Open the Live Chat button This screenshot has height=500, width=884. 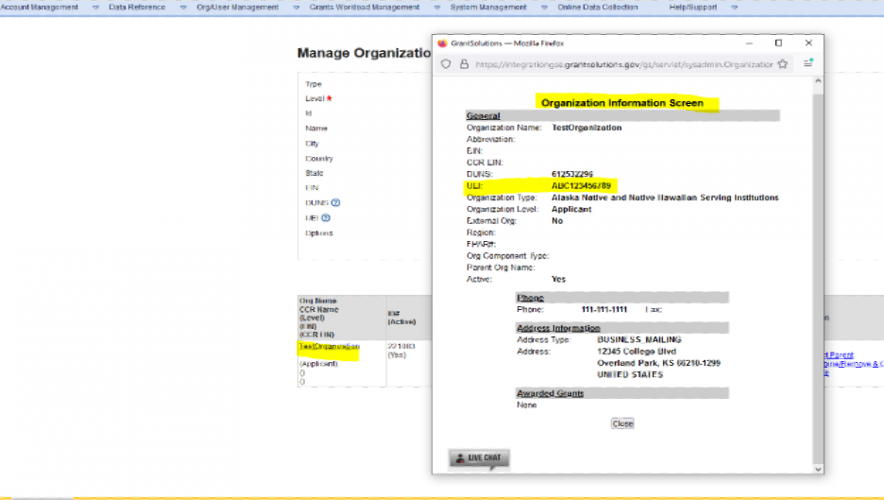[478, 457]
